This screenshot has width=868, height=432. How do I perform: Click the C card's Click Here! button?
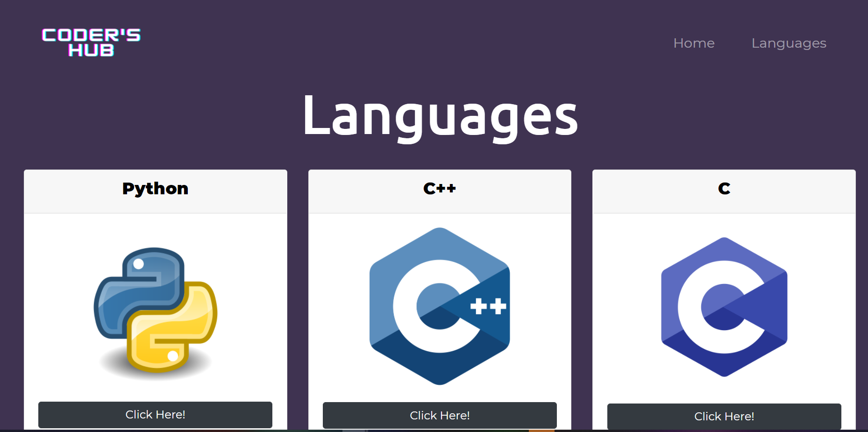click(x=724, y=417)
